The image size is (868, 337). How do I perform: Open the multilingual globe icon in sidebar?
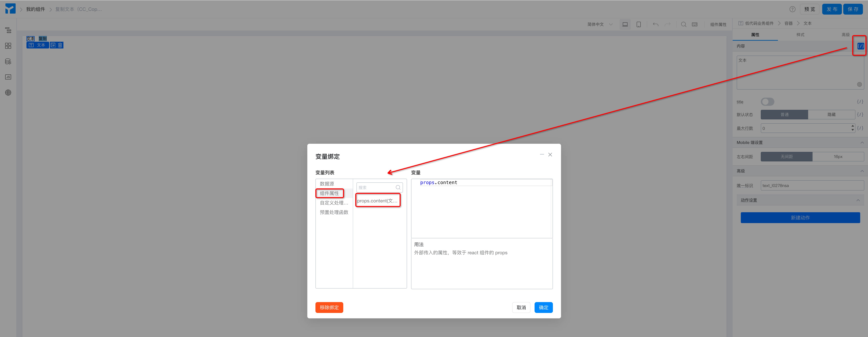click(x=8, y=93)
